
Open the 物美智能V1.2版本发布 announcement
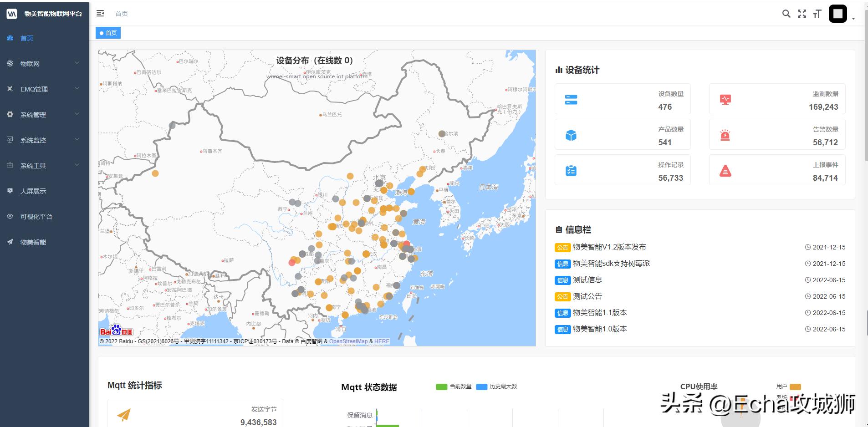[610, 247]
